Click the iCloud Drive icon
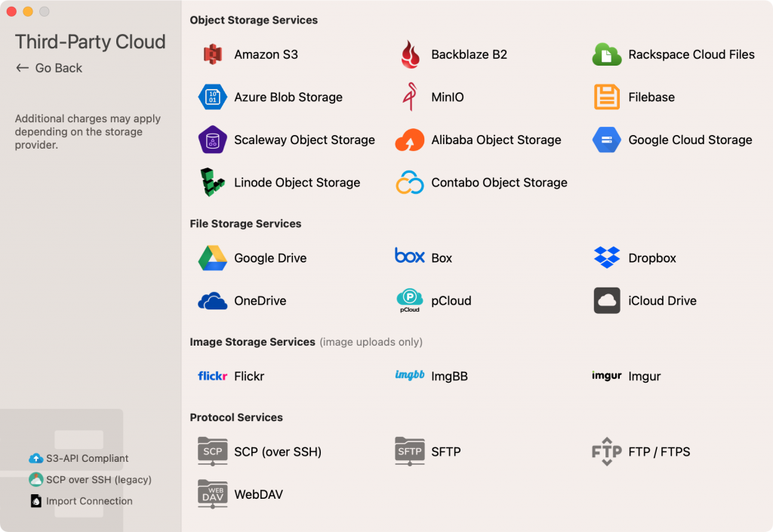The height and width of the screenshot is (532, 773). pos(607,300)
